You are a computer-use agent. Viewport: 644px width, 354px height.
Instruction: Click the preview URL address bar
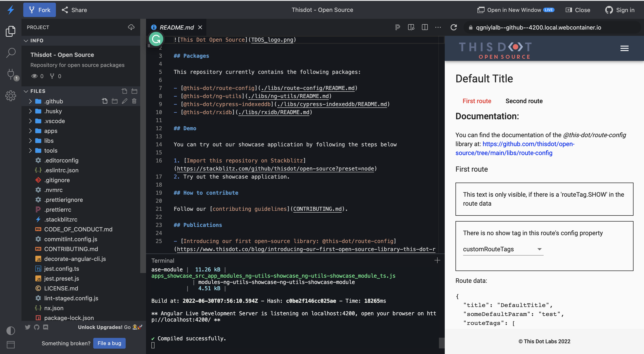(x=532, y=28)
